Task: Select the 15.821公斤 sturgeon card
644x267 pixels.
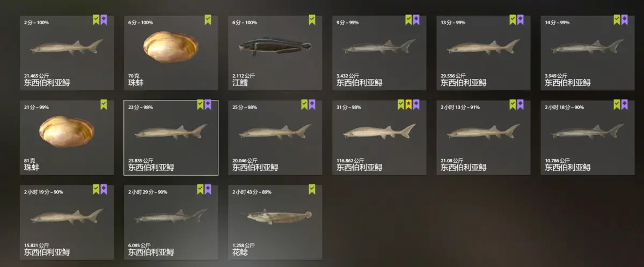Action: [67, 222]
